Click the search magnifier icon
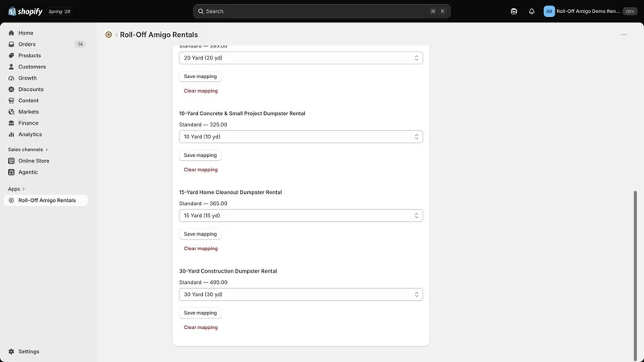644x362 pixels. [x=200, y=11]
